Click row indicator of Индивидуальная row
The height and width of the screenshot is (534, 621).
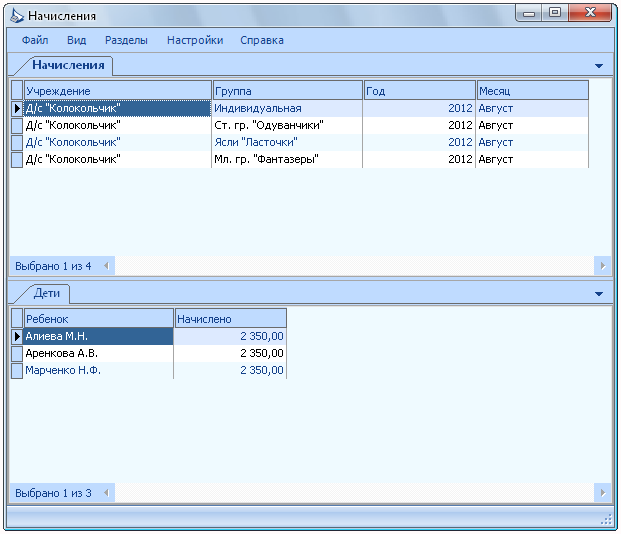tap(17, 108)
